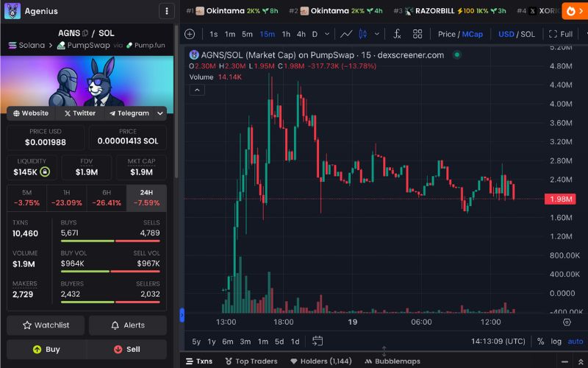Open the fx indicators icon
Image resolution: width=588 pixels, height=368 pixels.
click(397, 34)
